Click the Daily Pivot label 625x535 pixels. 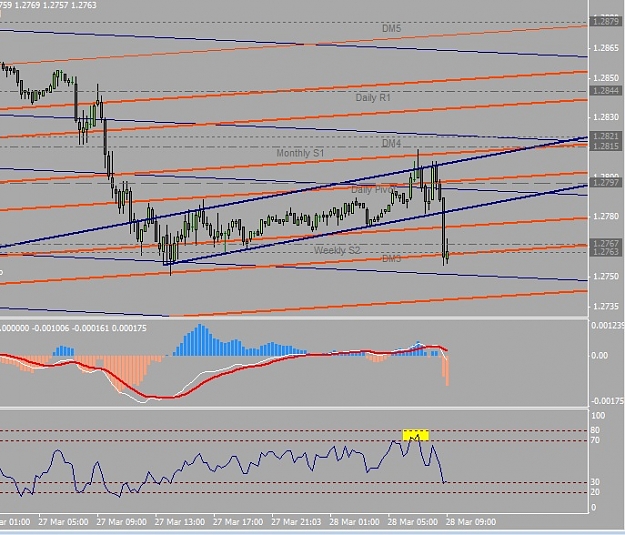[x=373, y=189]
